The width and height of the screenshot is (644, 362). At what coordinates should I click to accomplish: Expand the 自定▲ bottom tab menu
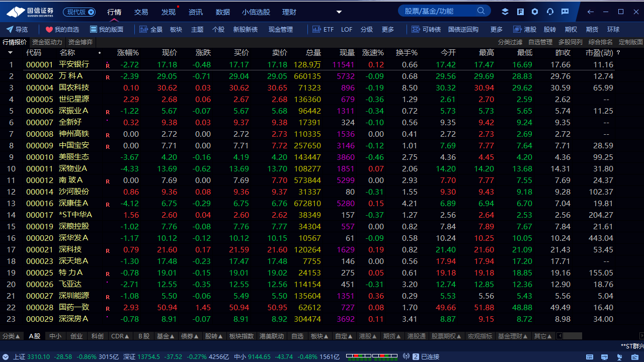[345, 336]
